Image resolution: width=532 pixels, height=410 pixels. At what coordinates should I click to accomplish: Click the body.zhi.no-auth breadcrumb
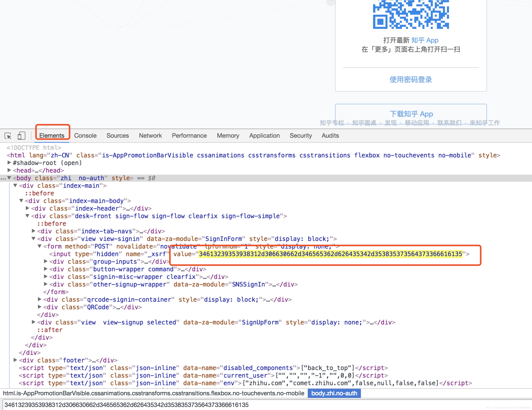[x=334, y=393]
